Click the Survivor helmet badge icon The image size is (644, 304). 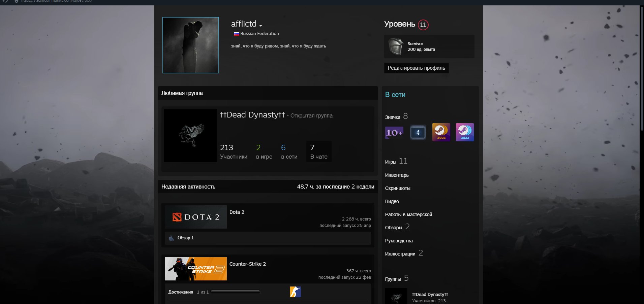tap(396, 46)
